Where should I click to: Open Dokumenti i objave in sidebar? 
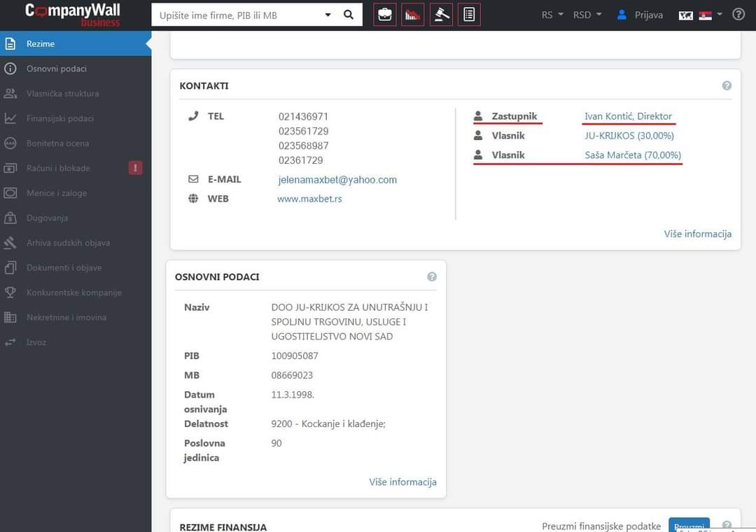76,267
